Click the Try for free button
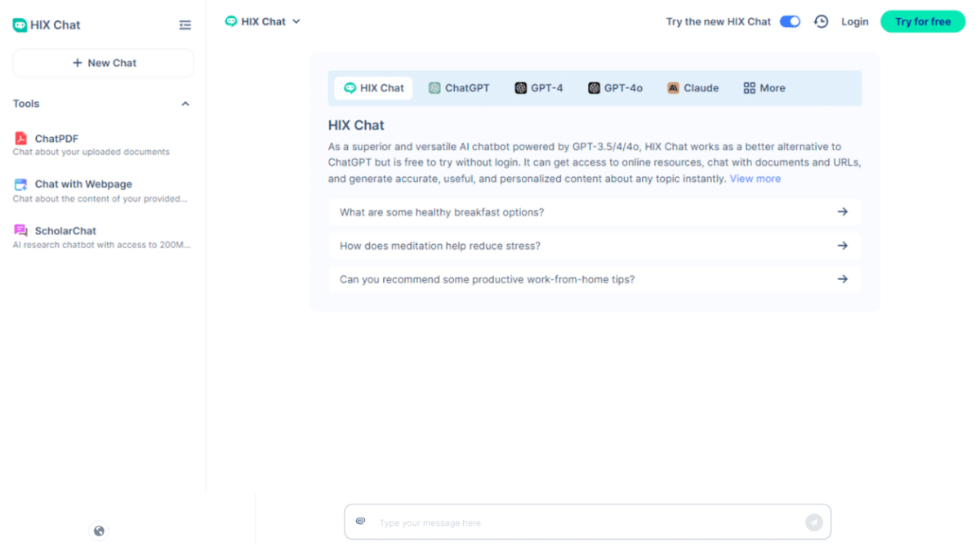The width and height of the screenshot is (980, 551). click(923, 21)
